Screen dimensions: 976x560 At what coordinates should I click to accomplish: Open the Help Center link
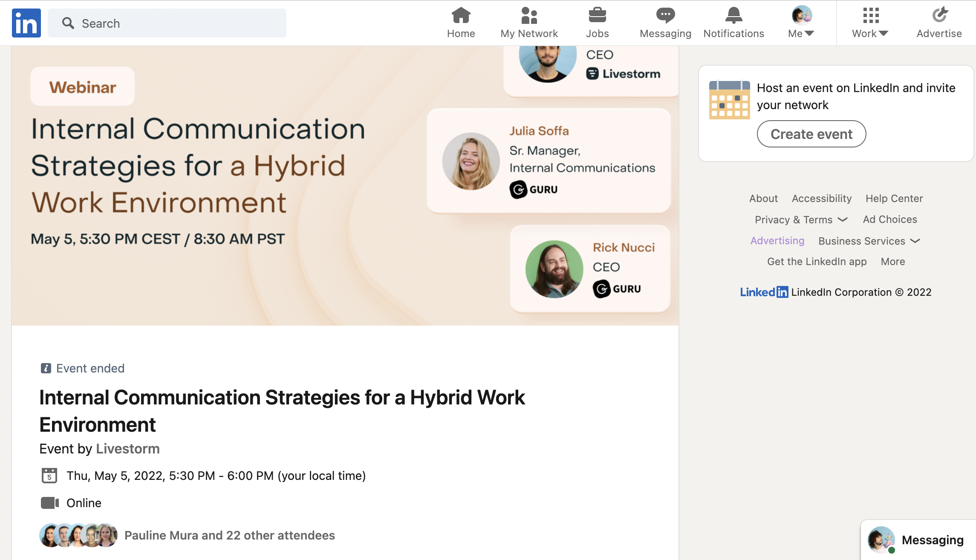click(894, 198)
